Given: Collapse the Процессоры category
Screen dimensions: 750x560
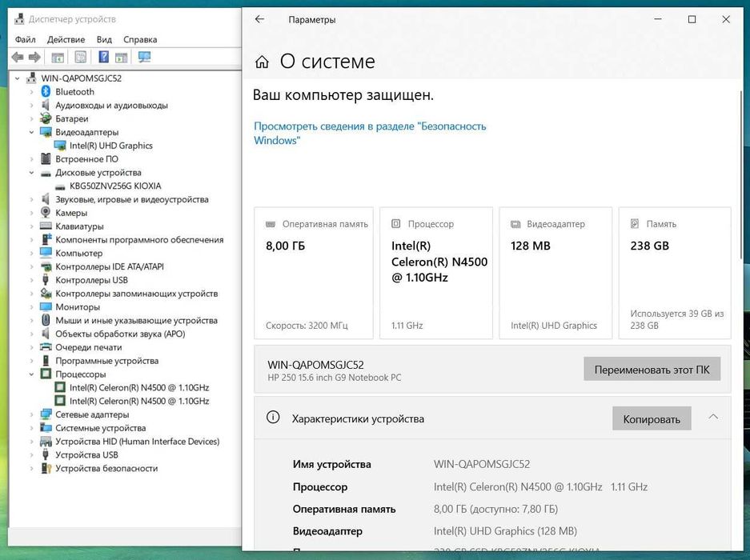Looking at the screenshot, I should [x=31, y=374].
